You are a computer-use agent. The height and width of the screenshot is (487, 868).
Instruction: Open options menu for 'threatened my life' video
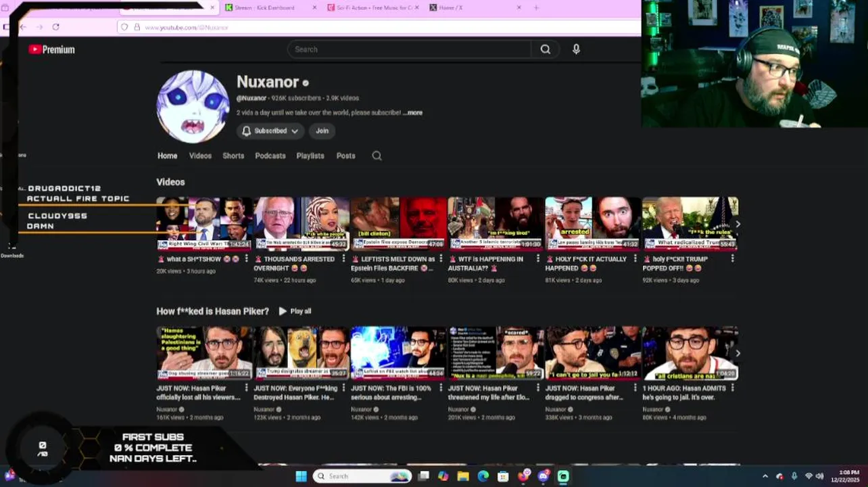pyautogui.click(x=538, y=388)
